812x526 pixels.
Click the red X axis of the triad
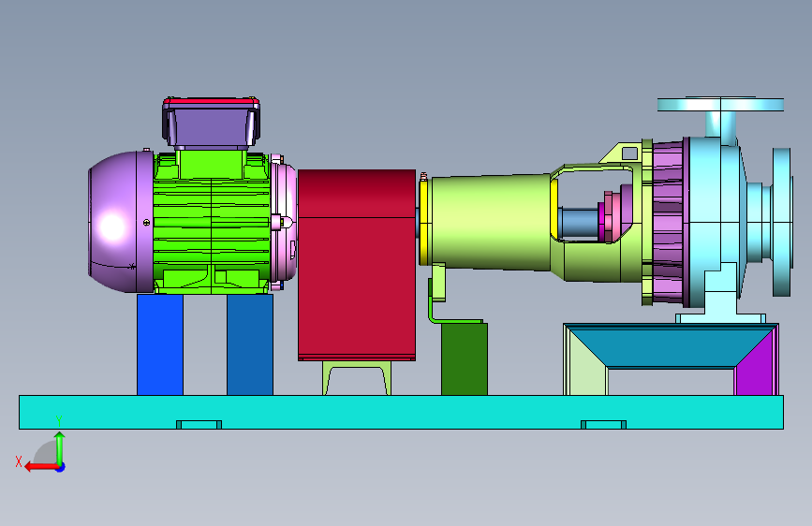(x=41, y=467)
